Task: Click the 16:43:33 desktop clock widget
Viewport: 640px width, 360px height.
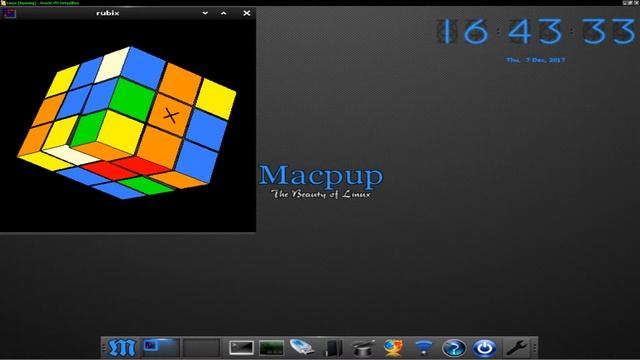Action: pyautogui.click(x=536, y=31)
